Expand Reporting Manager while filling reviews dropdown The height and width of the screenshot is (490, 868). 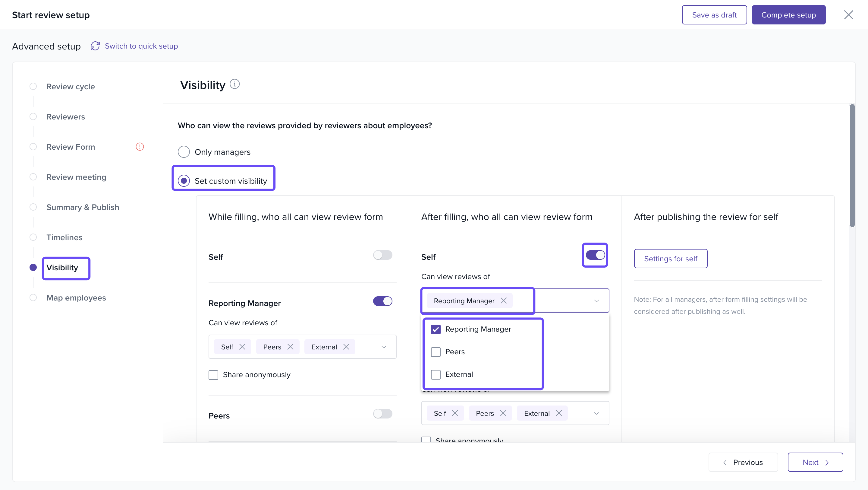(x=383, y=347)
